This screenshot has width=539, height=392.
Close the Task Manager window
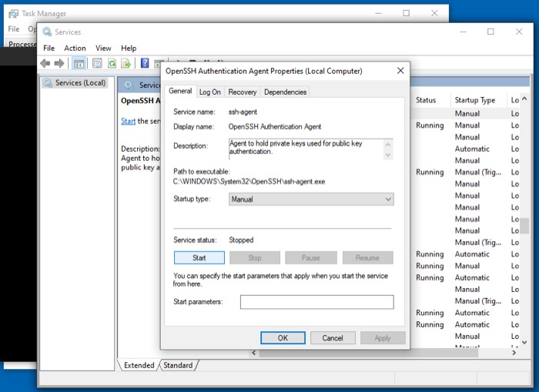pos(434,13)
